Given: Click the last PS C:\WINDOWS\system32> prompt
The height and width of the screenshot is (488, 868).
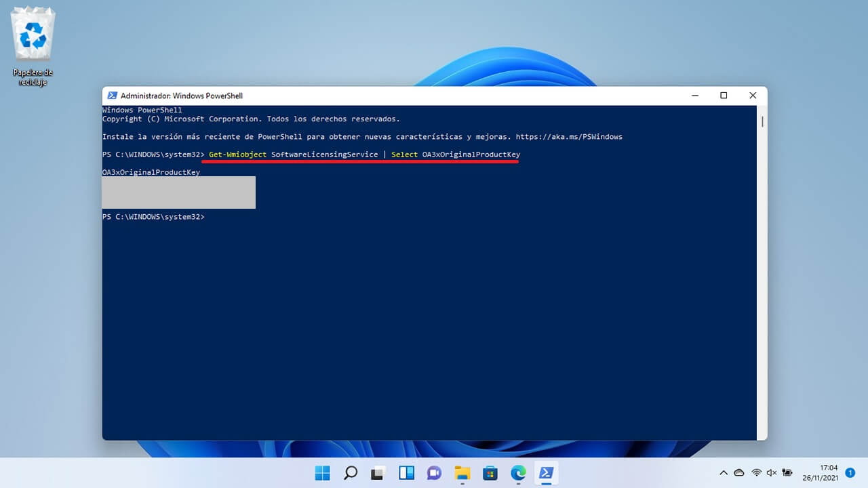Looking at the screenshot, I should pyautogui.click(x=153, y=217).
